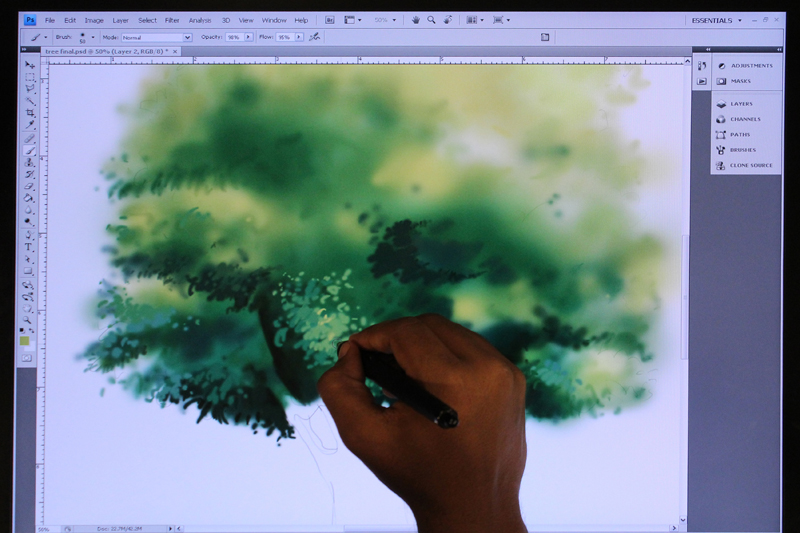Screen dimensions: 800x533
Task: Enable airbrush mode in options bar
Action: pyautogui.click(x=315, y=37)
